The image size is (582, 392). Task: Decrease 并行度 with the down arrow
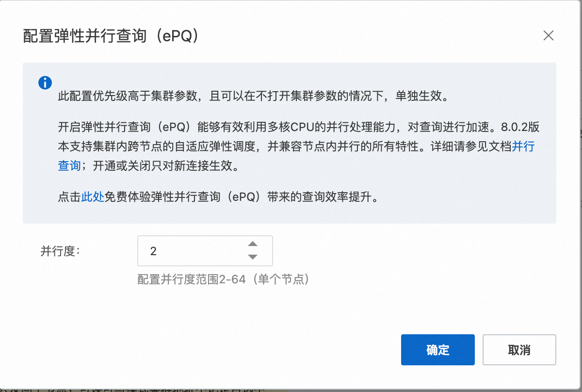pyautogui.click(x=252, y=257)
